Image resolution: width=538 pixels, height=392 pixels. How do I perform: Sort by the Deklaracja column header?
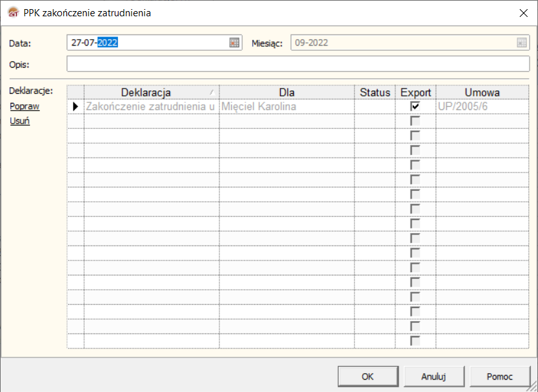[x=152, y=92]
